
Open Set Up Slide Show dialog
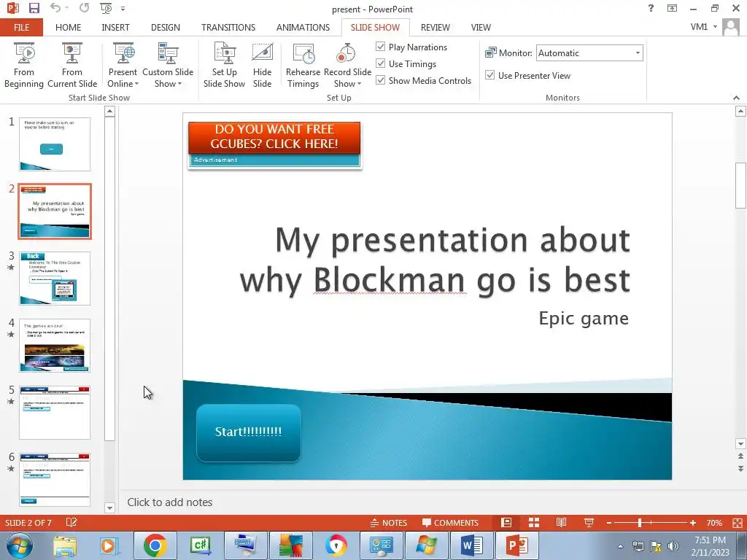[x=225, y=66]
